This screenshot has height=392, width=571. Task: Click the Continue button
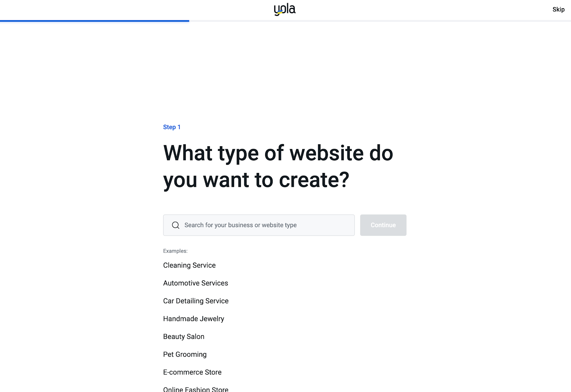(x=383, y=225)
